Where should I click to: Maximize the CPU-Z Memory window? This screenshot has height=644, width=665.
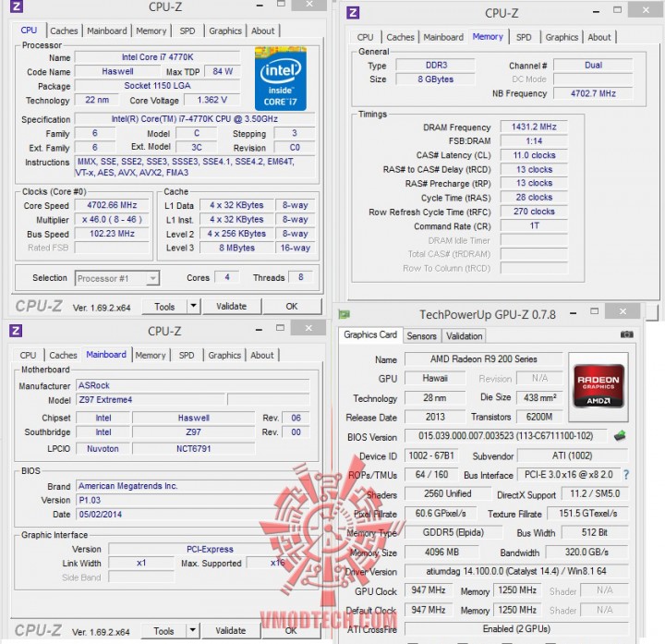(618, 10)
